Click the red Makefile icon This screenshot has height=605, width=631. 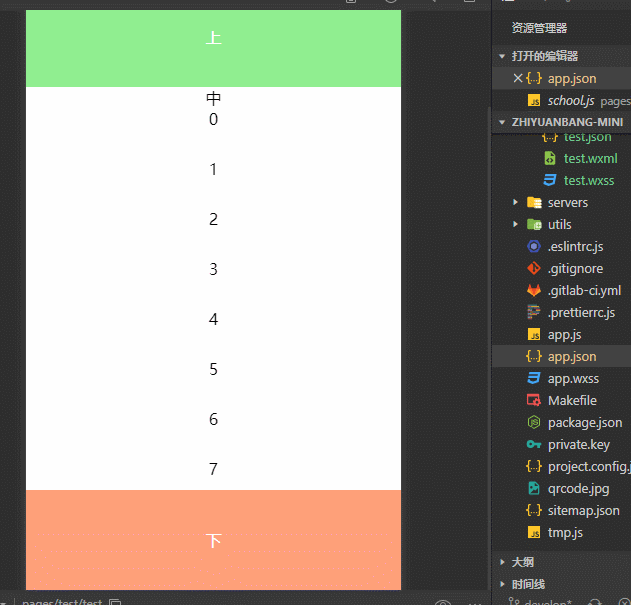pos(534,400)
